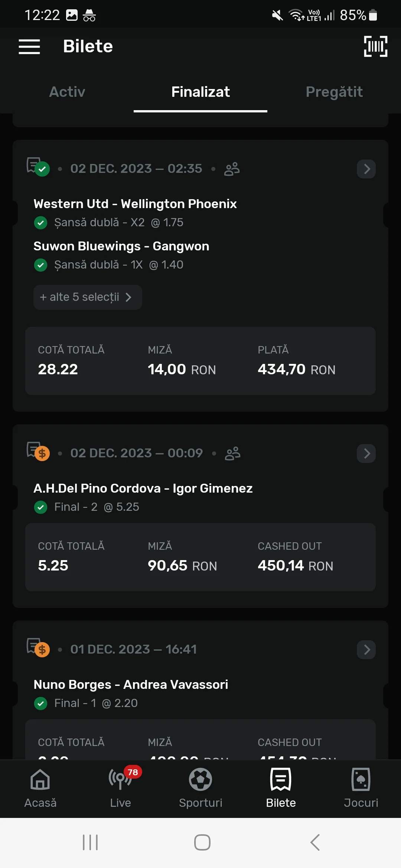Show "+ alte 5 selecții" selections
The width and height of the screenshot is (401, 868).
tap(88, 297)
